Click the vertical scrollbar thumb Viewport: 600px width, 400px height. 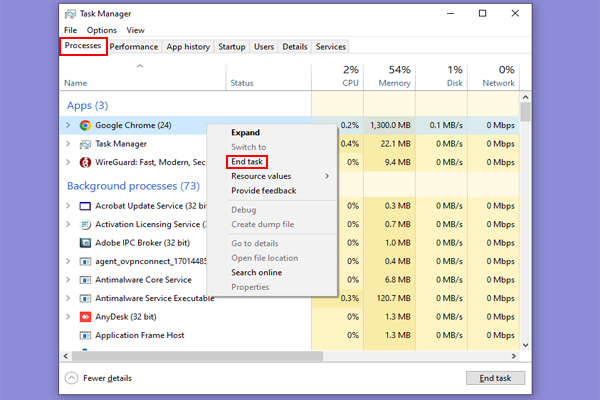point(525,112)
